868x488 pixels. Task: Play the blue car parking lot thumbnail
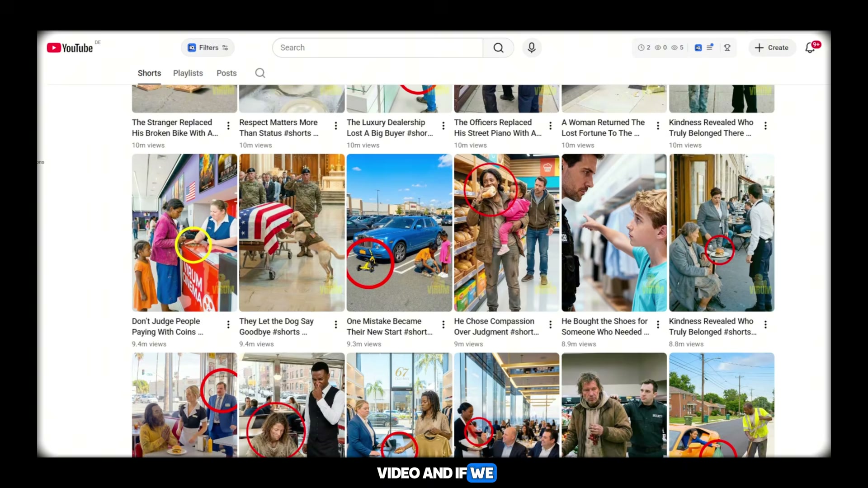pos(399,233)
